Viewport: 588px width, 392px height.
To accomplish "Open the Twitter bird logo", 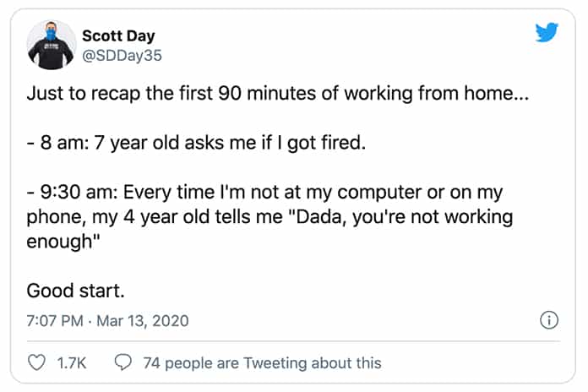I will (x=547, y=32).
